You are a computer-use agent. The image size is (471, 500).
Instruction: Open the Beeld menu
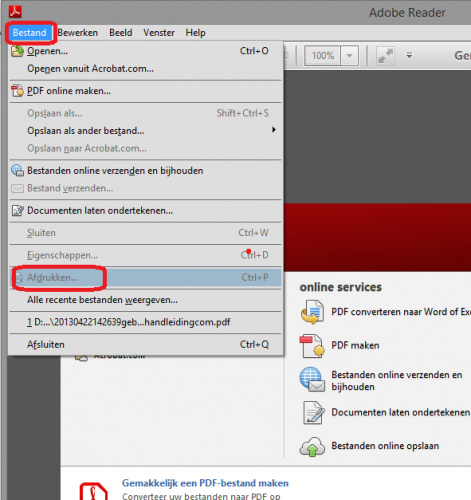(121, 33)
